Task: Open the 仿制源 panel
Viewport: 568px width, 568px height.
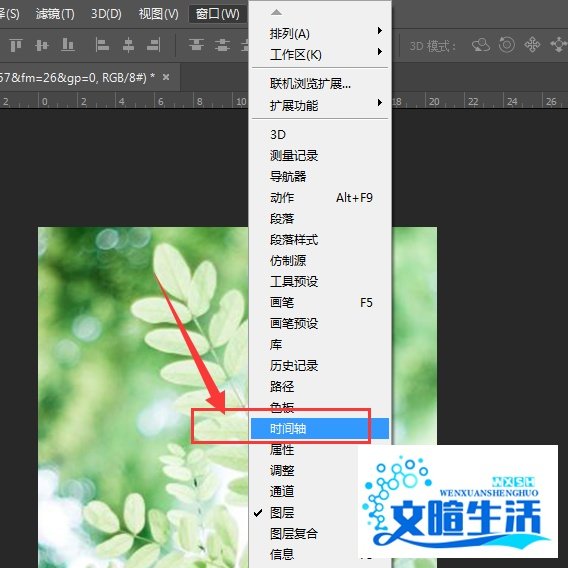Action: 320,260
